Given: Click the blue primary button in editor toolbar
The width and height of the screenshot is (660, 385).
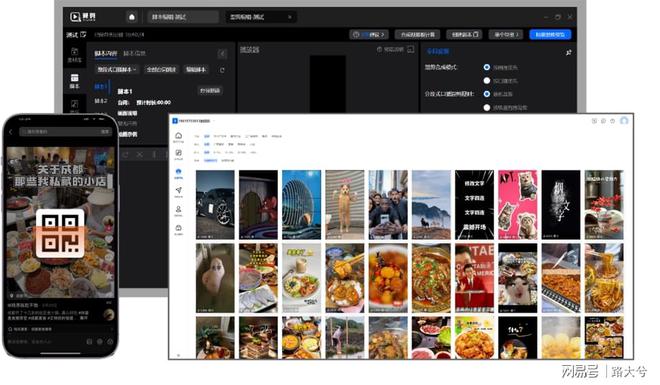Looking at the screenshot, I should [550, 35].
